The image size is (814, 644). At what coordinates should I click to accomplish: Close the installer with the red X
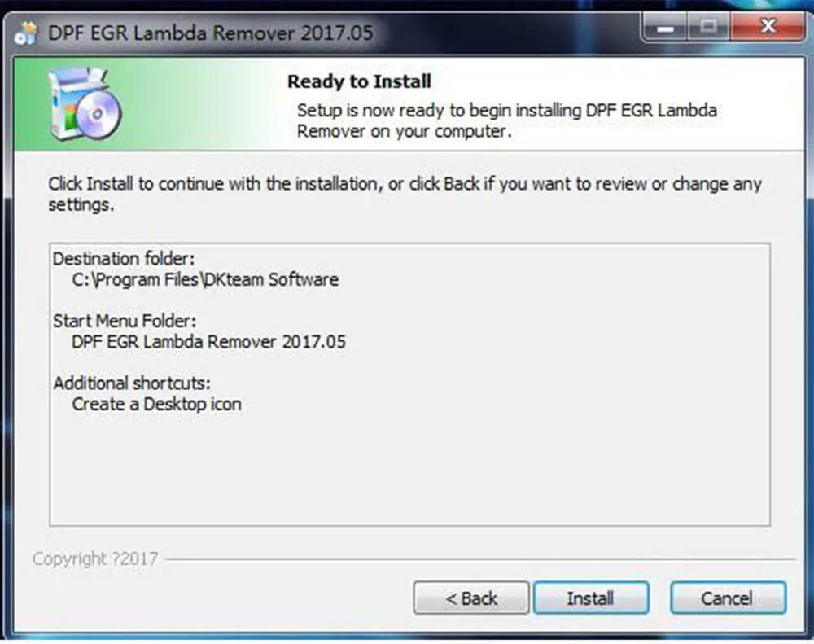pyautogui.click(x=768, y=27)
